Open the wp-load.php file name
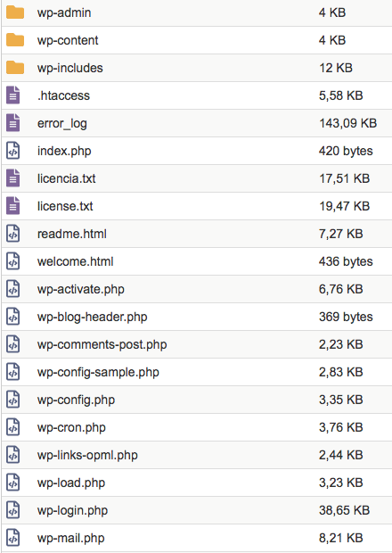 click(x=71, y=483)
